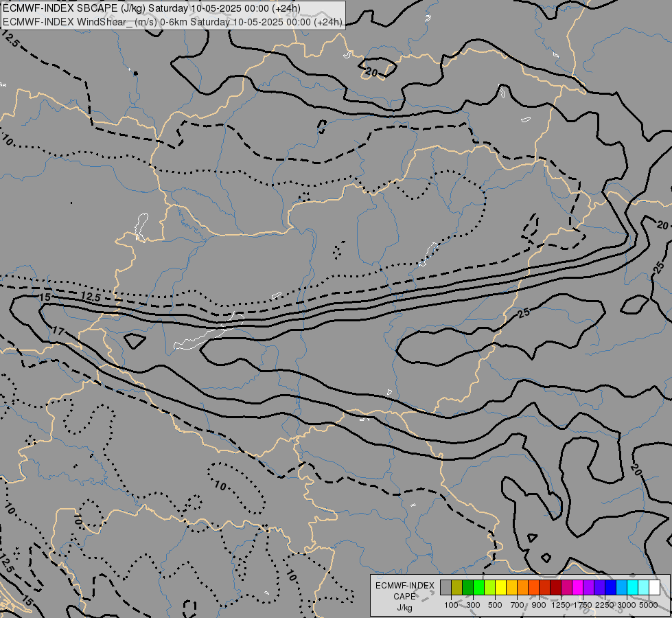Screen dimensions: 672x618
Task: Select the white swatch at the legend's end
Action: 655,587
